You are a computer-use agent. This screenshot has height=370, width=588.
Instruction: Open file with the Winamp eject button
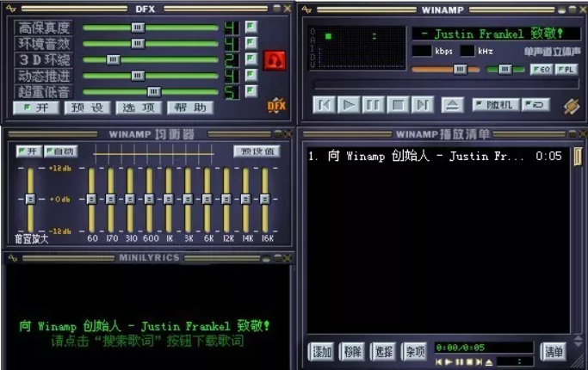pos(452,105)
